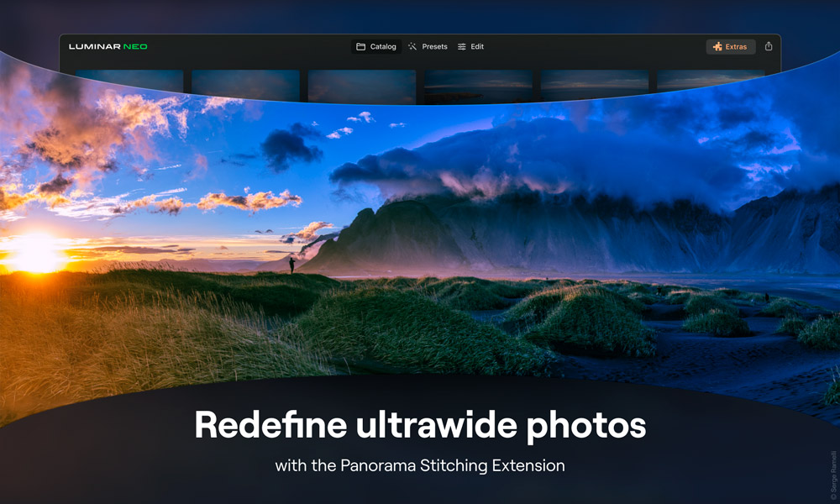Click 'with the Panorama Stitching Extension' subtitle

click(420, 465)
